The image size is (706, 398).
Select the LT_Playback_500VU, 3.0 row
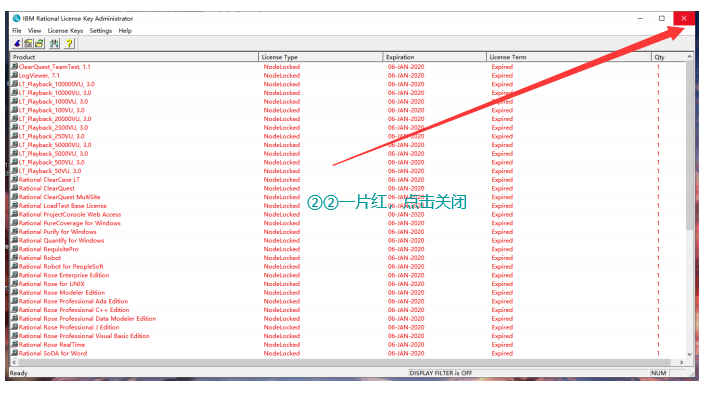(x=348, y=162)
